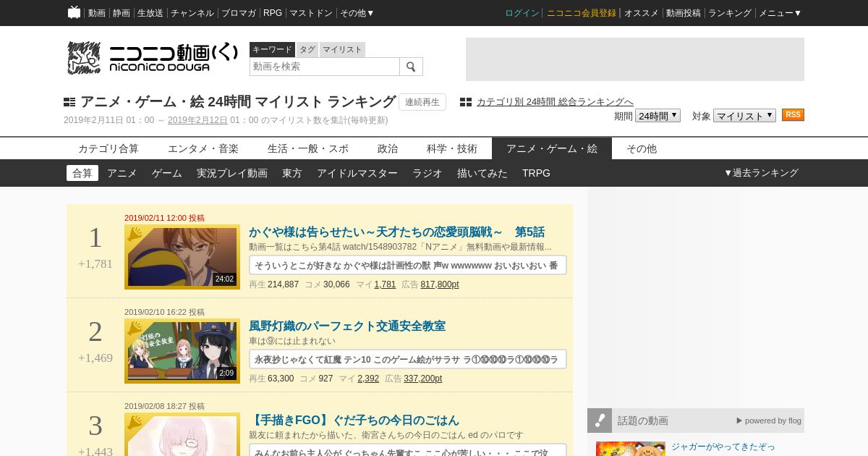The height and width of the screenshot is (456, 868).
Task: Click mylist count 2,392 link
Action: [368, 379]
